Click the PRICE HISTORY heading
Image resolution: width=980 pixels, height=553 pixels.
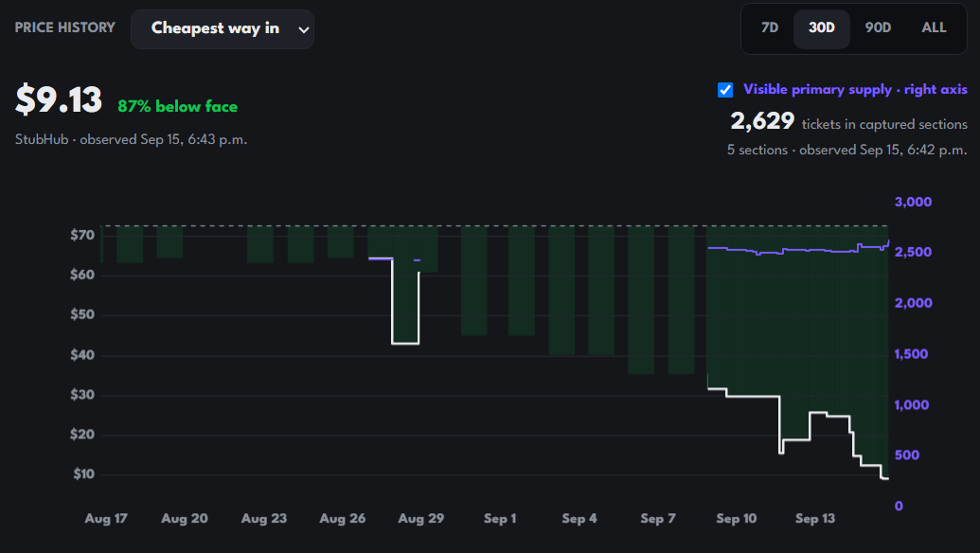65,27
